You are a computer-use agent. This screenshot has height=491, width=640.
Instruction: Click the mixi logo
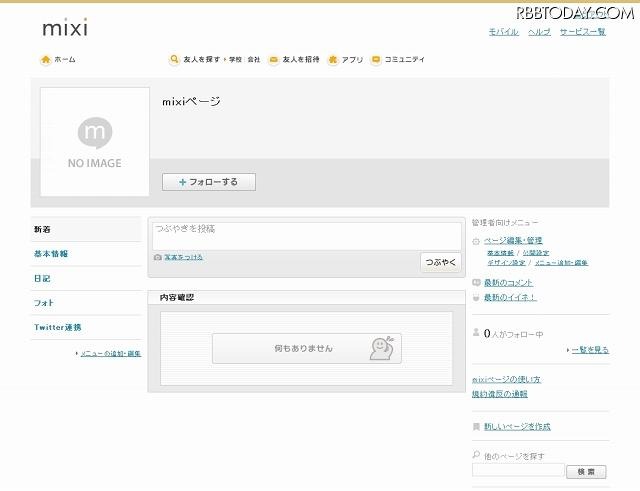[x=65, y=28]
